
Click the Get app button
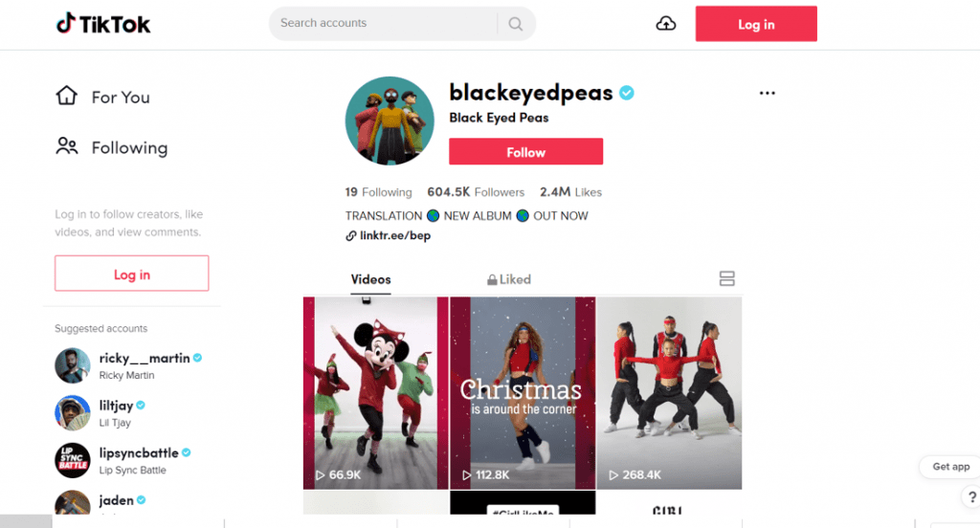[x=950, y=467]
